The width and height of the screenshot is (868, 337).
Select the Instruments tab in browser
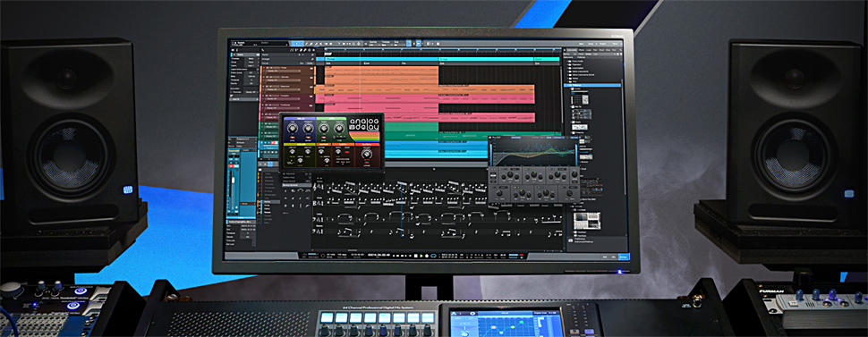pos(572,50)
